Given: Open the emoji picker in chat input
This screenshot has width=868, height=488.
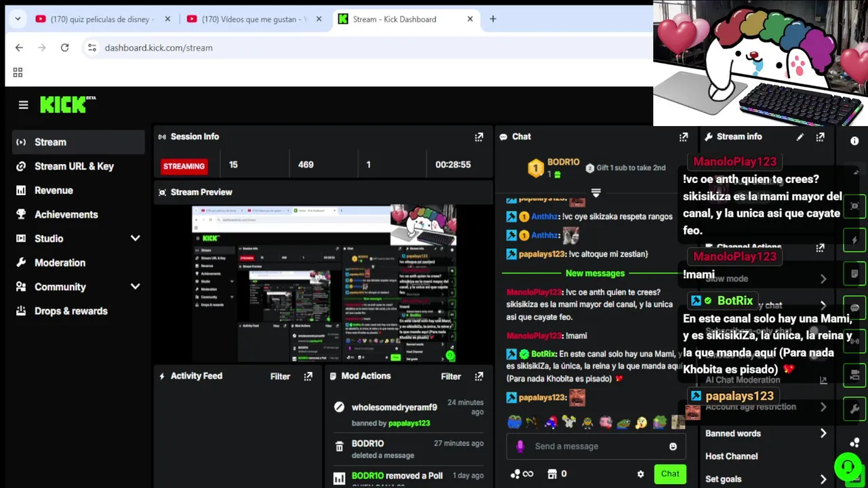Looking at the screenshot, I should [x=673, y=446].
